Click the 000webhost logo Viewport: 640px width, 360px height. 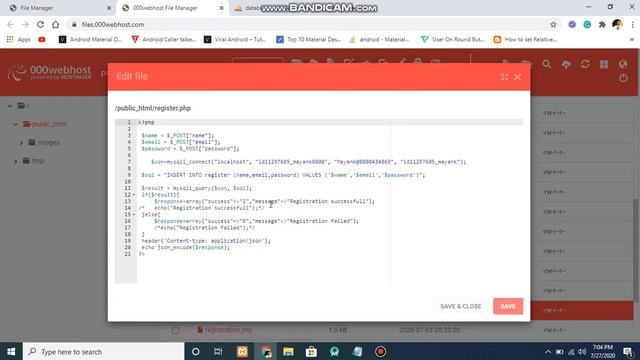[50, 72]
